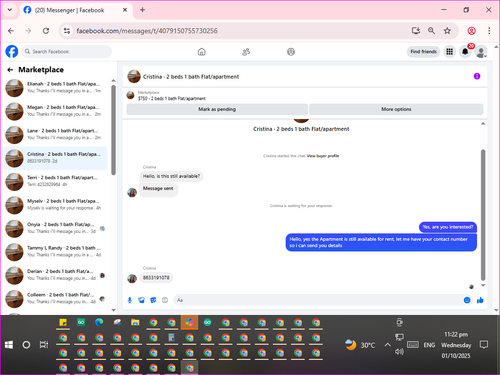Click the Find friends button
This screenshot has width=500, height=375.
click(423, 52)
